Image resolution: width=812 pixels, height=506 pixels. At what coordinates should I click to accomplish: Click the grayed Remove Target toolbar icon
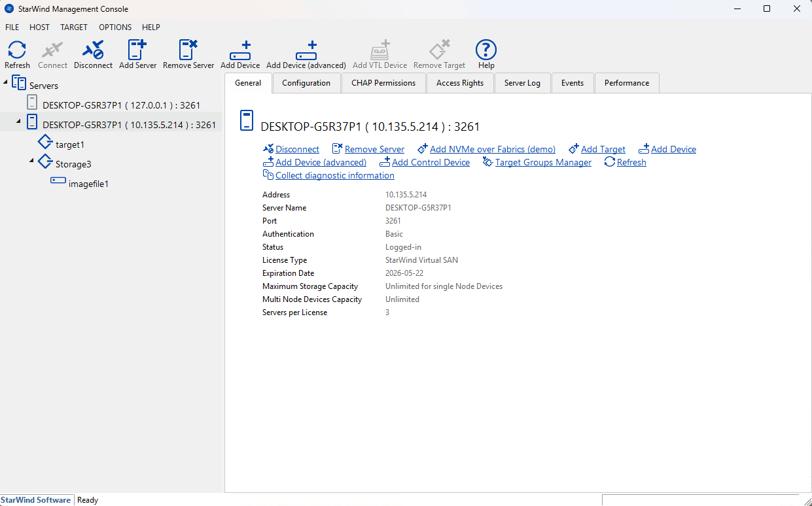pos(439,50)
